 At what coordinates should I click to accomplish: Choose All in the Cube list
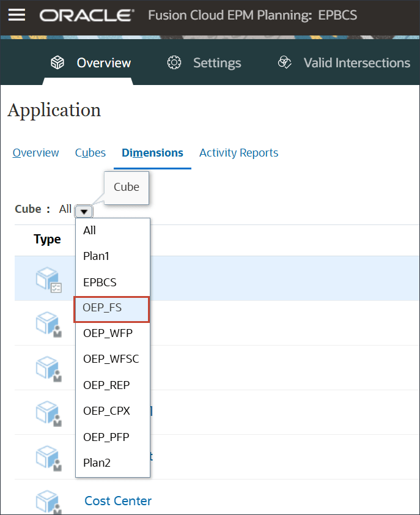(x=112, y=231)
